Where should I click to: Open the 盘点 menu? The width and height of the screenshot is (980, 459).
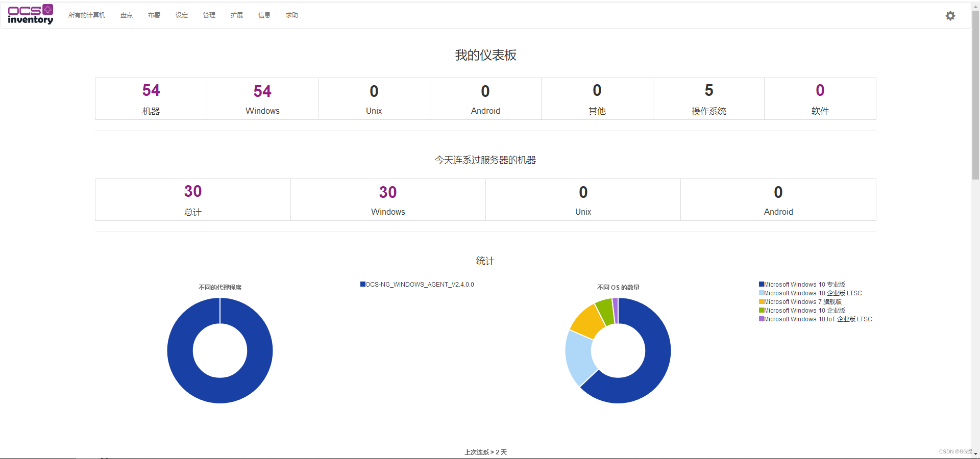pyautogui.click(x=126, y=15)
